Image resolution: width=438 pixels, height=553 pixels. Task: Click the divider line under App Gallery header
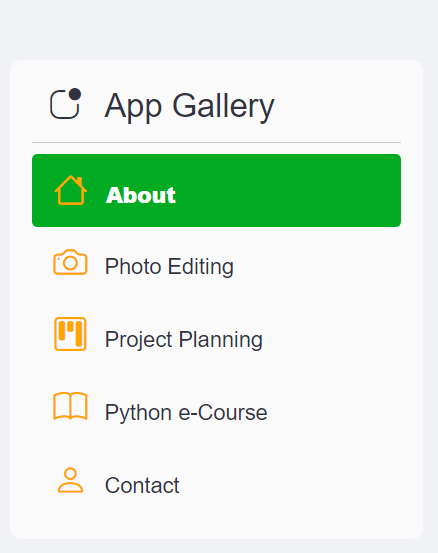217,142
